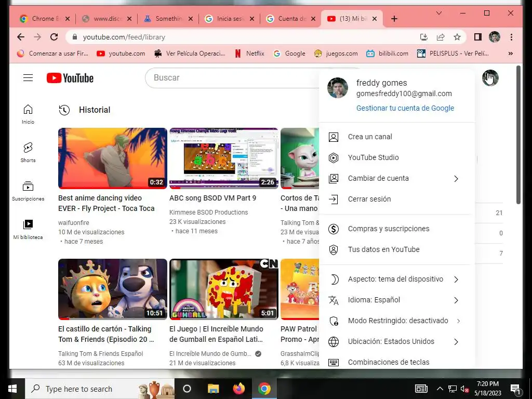Expand Cambiar de cuenta submenu

click(396, 178)
